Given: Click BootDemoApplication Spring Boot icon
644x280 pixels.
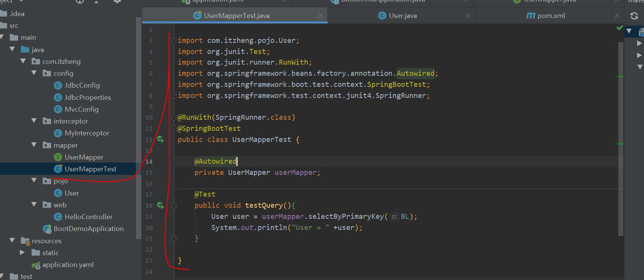Looking at the screenshot, I should click(x=47, y=229).
